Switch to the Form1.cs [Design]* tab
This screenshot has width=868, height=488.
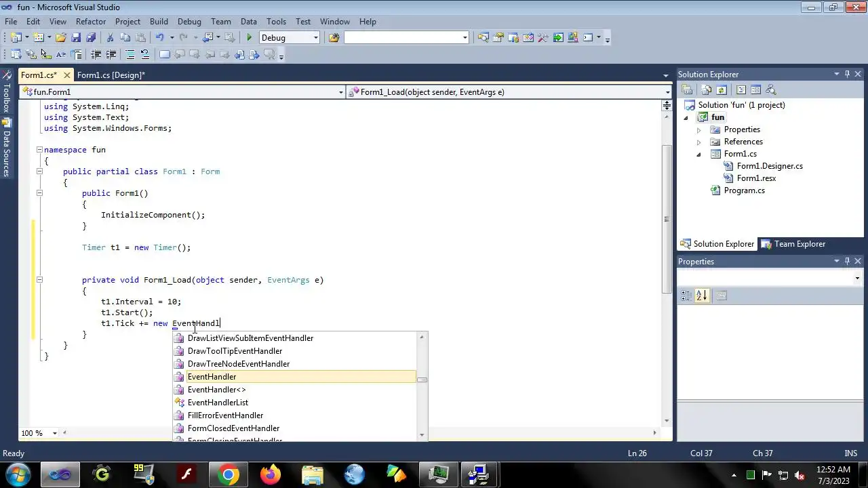pyautogui.click(x=111, y=75)
